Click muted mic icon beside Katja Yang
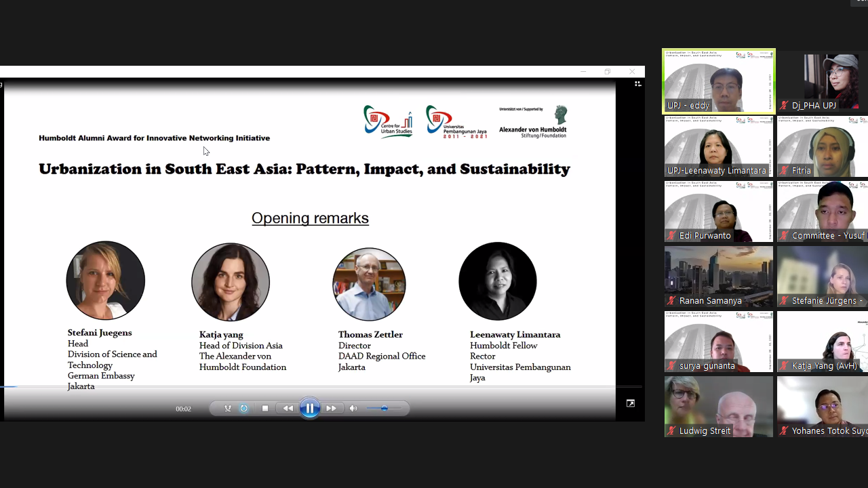Image resolution: width=868 pixels, height=488 pixels. [785, 366]
